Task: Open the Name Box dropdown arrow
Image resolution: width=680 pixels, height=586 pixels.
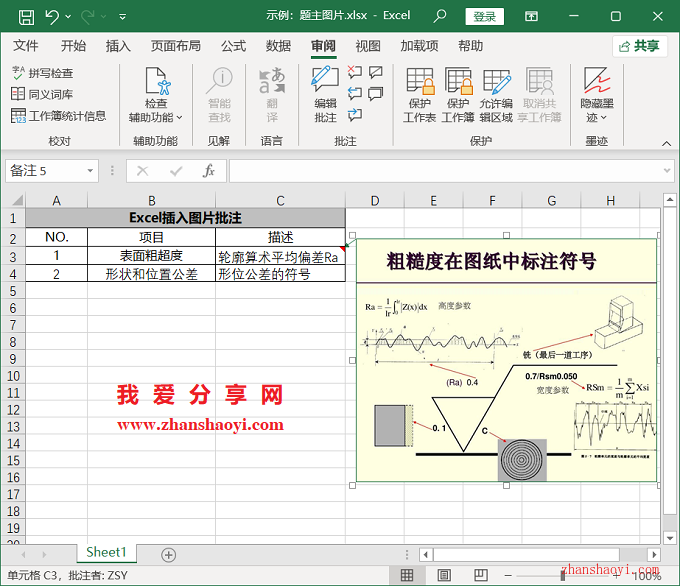Action: click(x=90, y=170)
